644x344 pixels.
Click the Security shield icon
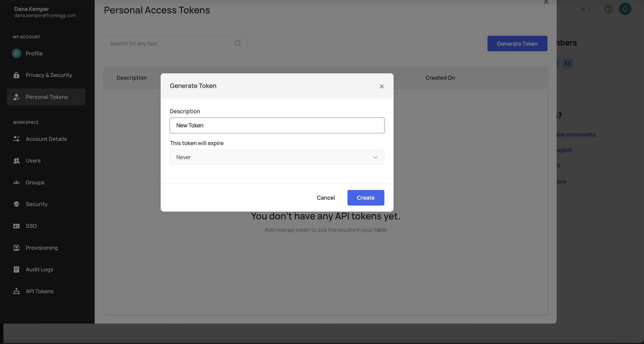point(17,204)
